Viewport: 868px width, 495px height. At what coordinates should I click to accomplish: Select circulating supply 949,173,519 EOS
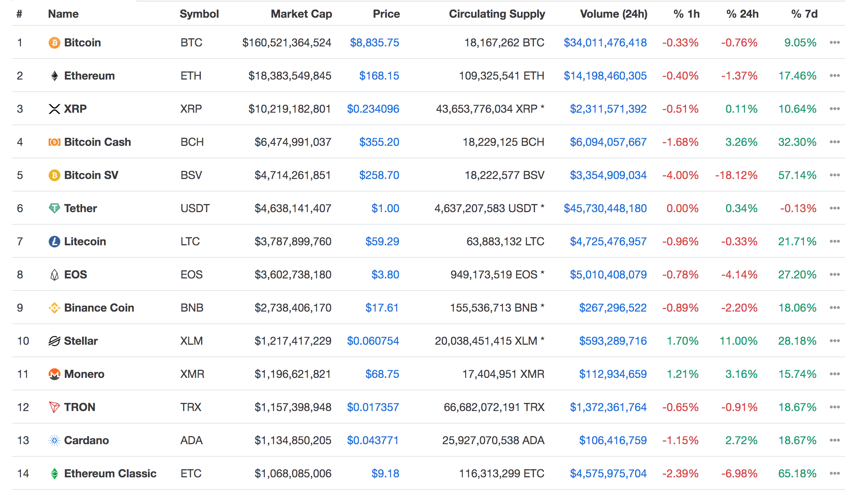click(497, 275)
